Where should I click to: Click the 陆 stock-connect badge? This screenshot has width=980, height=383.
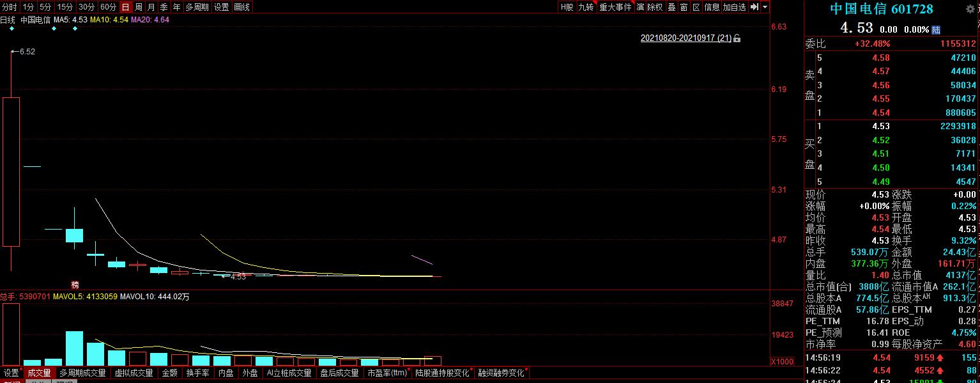click(936, 29)
